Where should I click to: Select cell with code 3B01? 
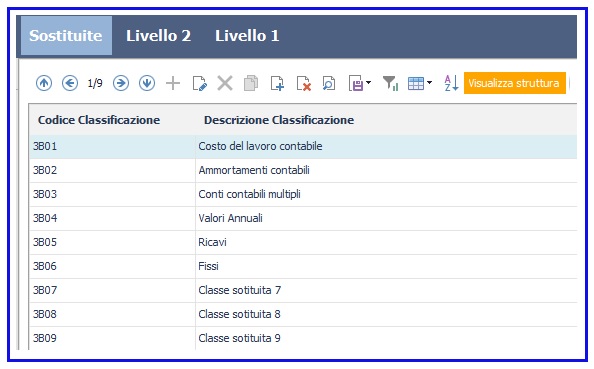point(112,146)
